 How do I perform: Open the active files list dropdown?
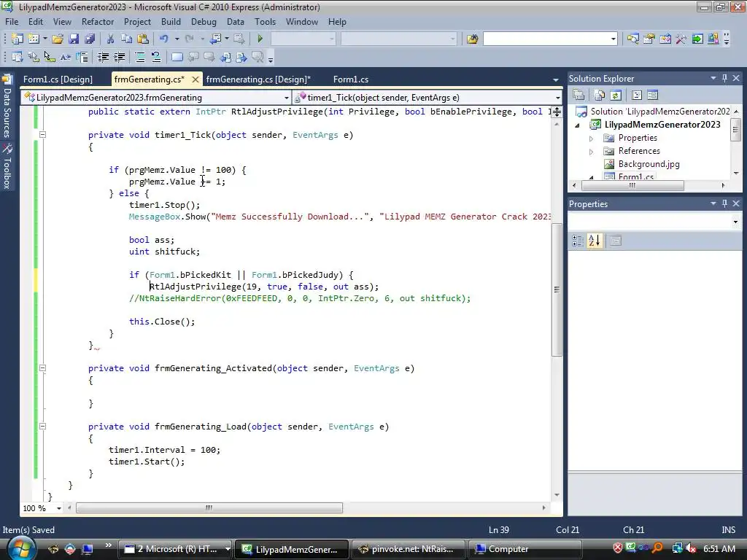click(x=555, y=79)
